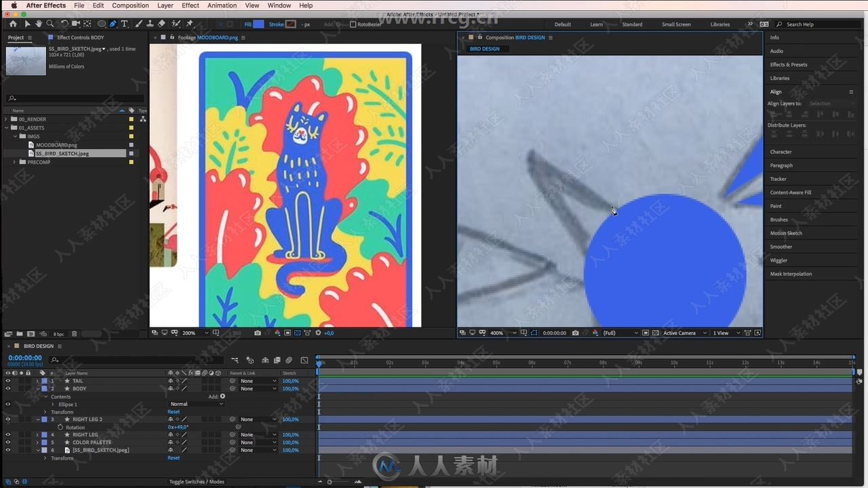The width and height of the screenshot is (868, 488).
Task: Select the Ellipse shape tool
Action: (102, 24)
